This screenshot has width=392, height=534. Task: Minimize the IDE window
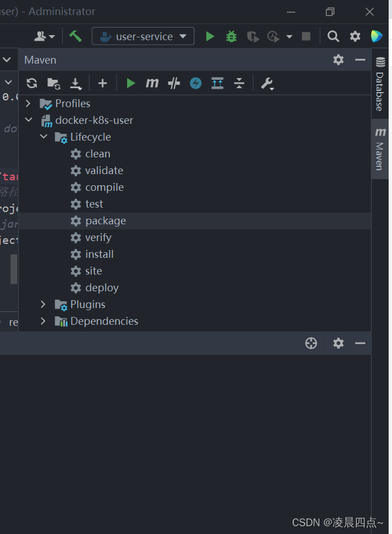[x=291, y=12]
